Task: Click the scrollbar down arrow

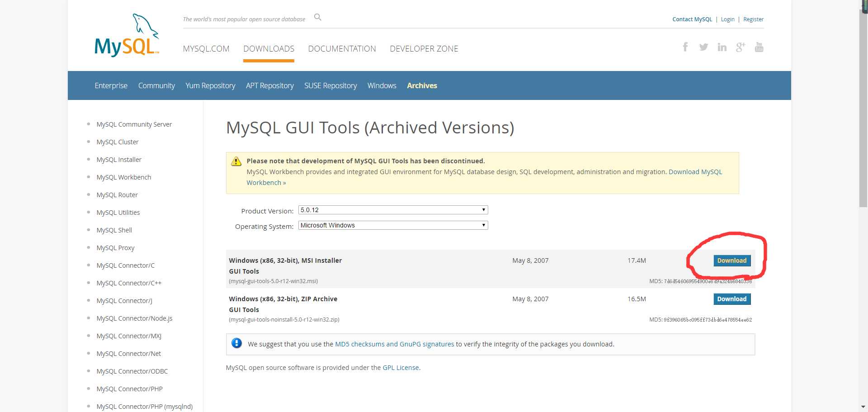Action: pos(863,407)
